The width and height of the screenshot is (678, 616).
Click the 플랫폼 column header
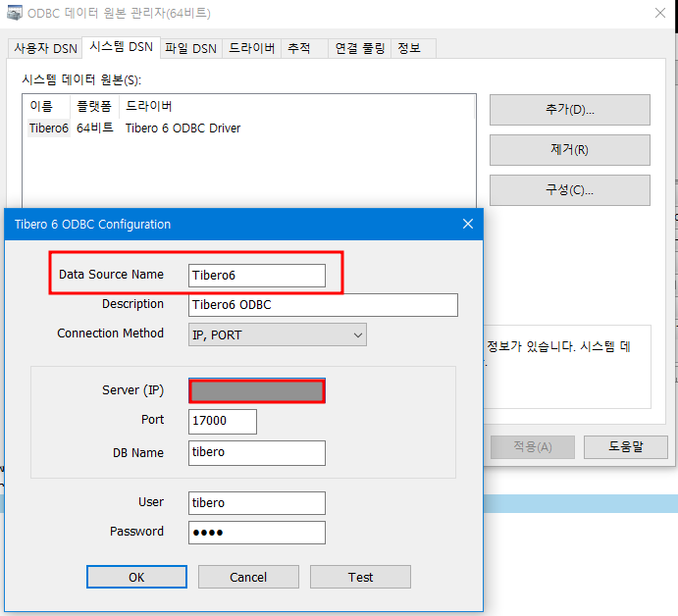[94, 106]
